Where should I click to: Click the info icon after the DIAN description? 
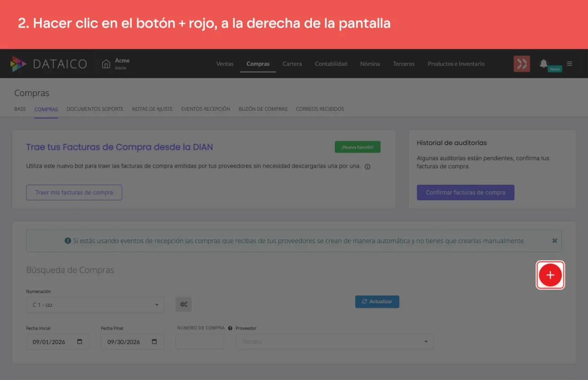(x=367, y=166)
